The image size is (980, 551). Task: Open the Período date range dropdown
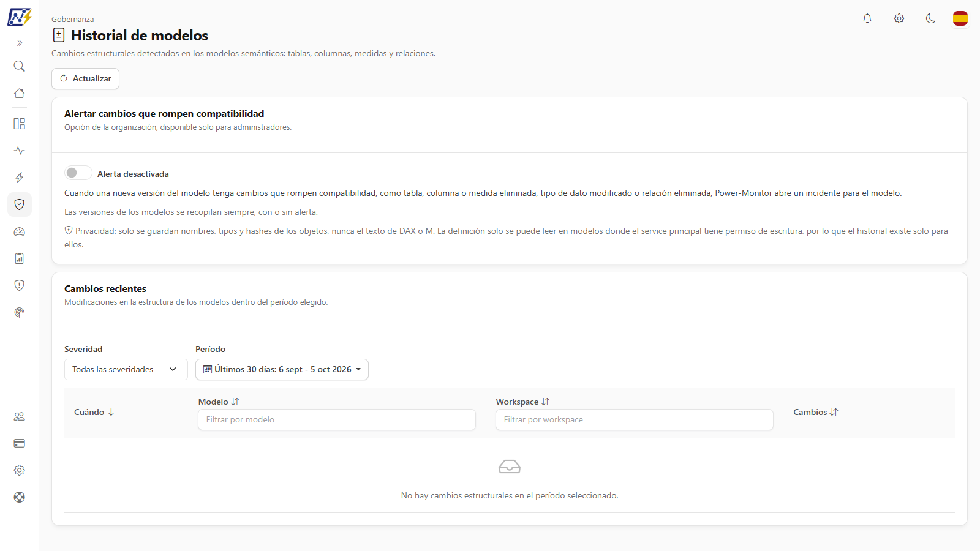(282, 369)
